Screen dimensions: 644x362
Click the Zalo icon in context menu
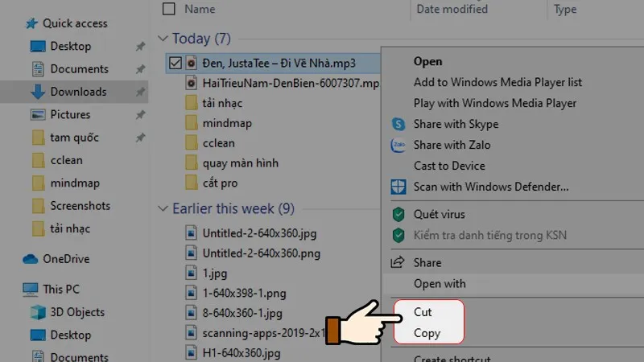[x=398, y=145]
